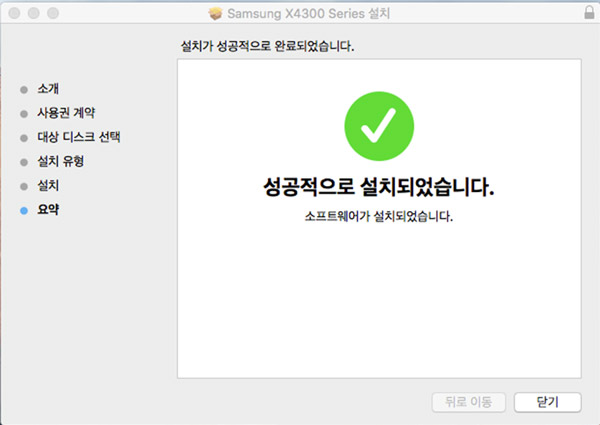The width and height of the screenshot is (600, 425).
Task: Click the window minimize button in title bar
Action: [34, 13]
